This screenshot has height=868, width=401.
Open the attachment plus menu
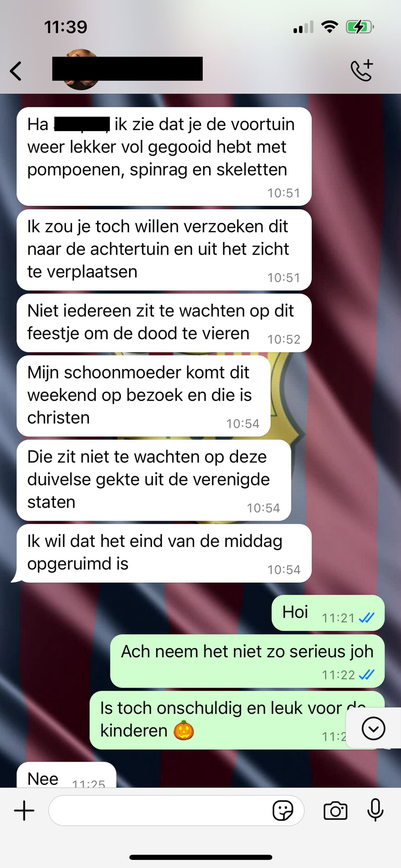pyautogui.click(x=24, y=811)
